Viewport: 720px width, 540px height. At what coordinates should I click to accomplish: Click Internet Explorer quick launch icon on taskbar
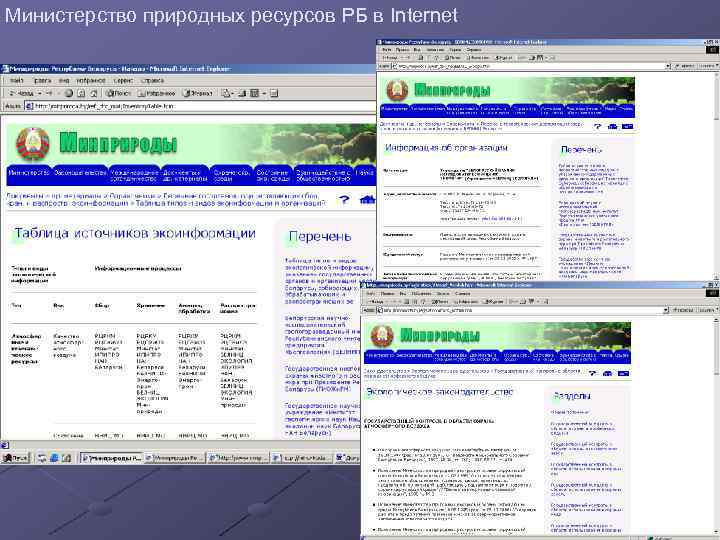click(54, 457)
